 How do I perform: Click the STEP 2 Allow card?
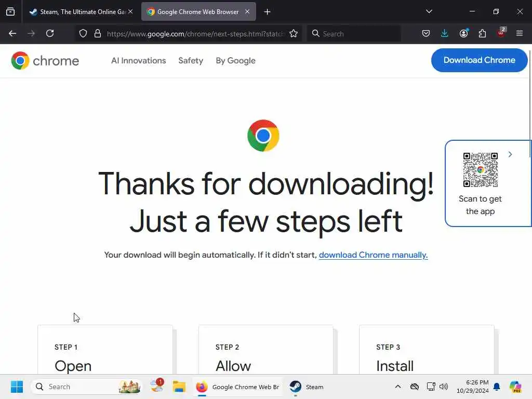pyautogui.click(x=266, y=350)
